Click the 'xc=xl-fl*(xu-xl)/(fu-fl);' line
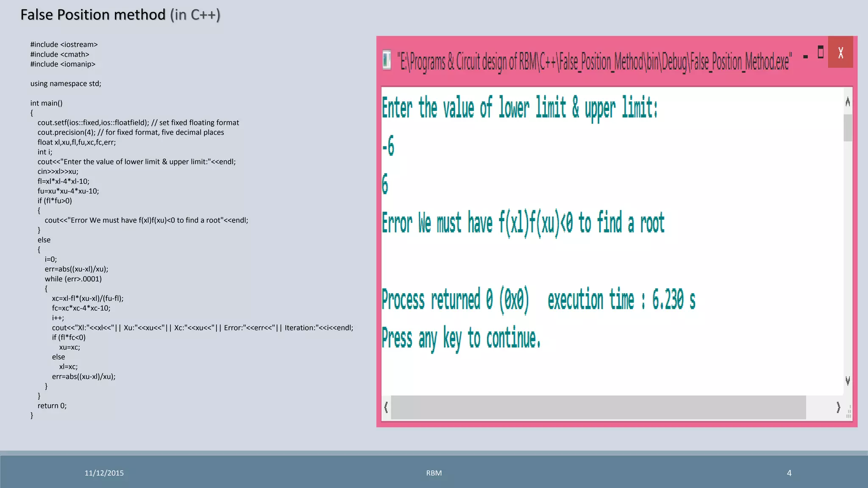This screenshot has width=868, height=488. click(88, 298)
